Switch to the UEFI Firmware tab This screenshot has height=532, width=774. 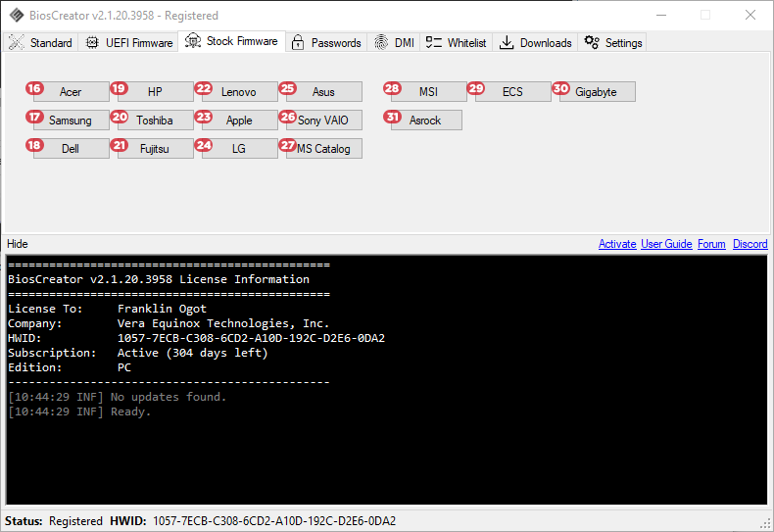coord(128,42)
